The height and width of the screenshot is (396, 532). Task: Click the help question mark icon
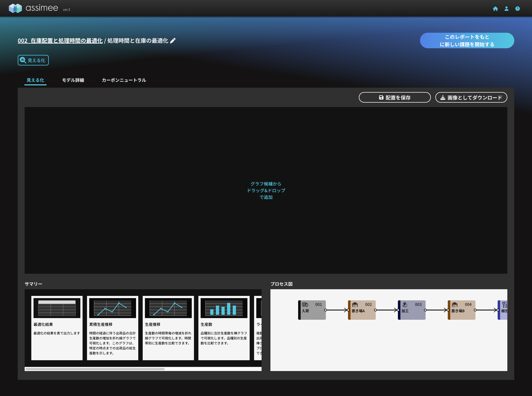(x=517, y=9)
